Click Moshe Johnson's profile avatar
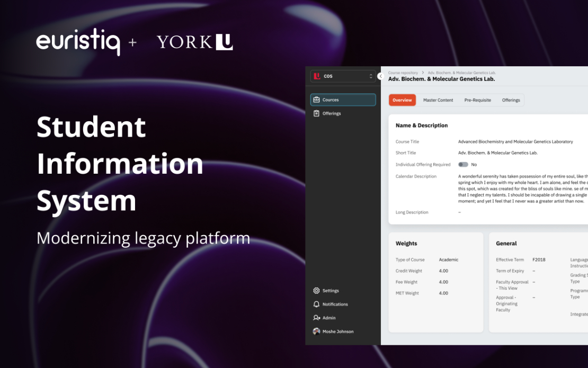Viewport: 588px width, 368px height. pos(316,331)
